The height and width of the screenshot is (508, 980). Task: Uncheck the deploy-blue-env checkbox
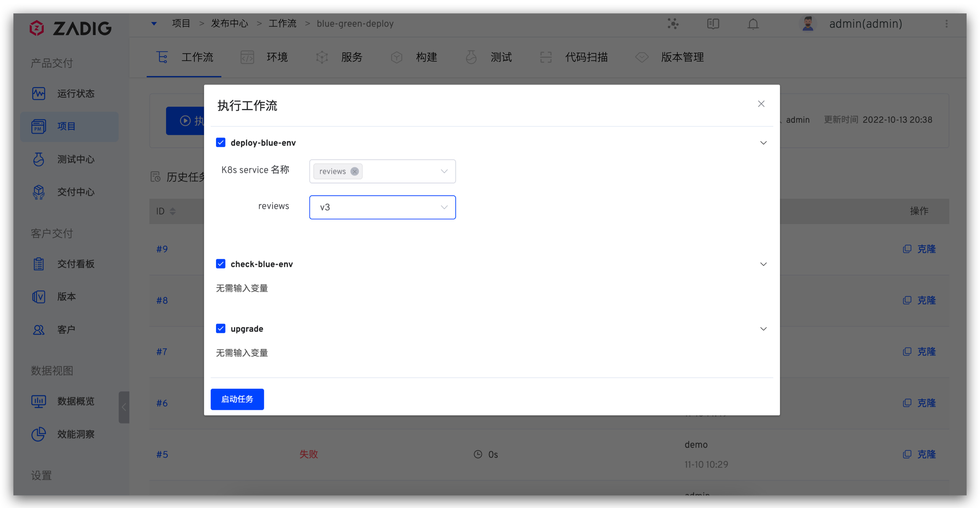coord(220,143)
